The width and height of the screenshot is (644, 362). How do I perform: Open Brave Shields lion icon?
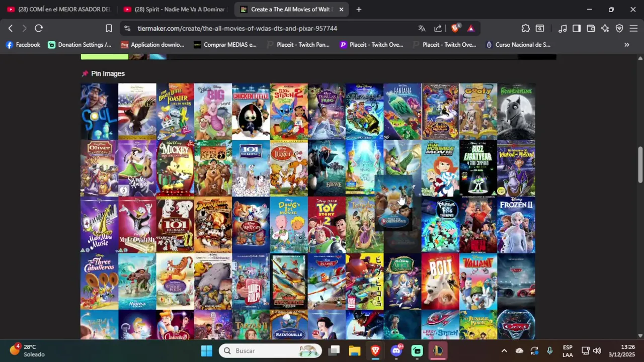point(455,29)
